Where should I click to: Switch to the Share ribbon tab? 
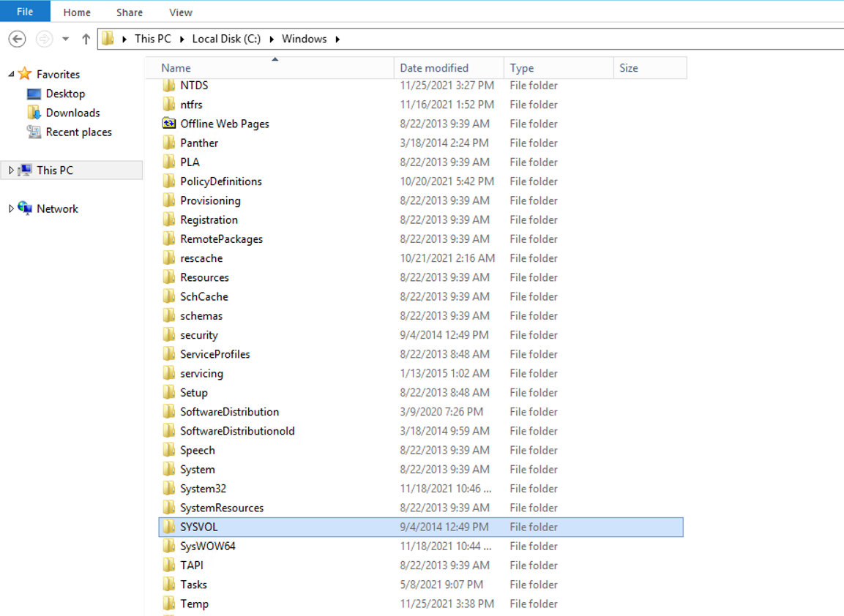coord(130,12)
